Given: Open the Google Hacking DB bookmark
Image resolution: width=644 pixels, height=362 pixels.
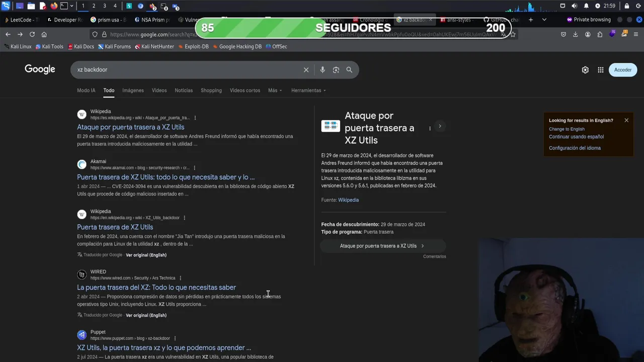Looking at the screenshot, I should (237, 46).
